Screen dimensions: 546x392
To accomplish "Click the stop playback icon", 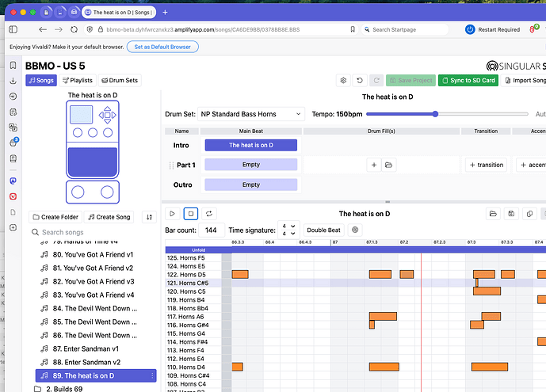I will tap(191, 214).
